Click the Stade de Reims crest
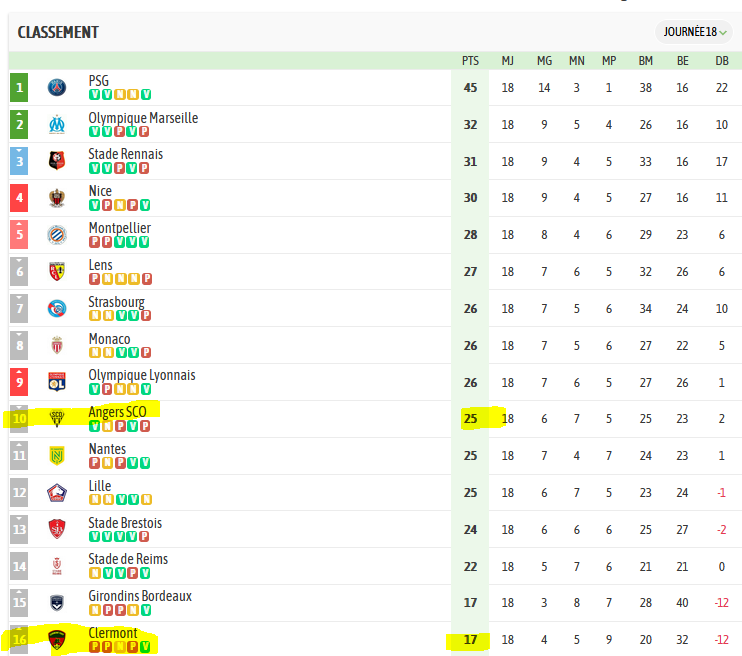 point(57,566)
